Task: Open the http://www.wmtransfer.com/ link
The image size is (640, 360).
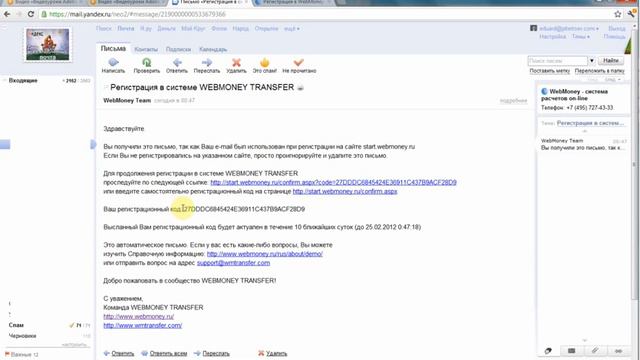Action: click(x=143, y=325)
